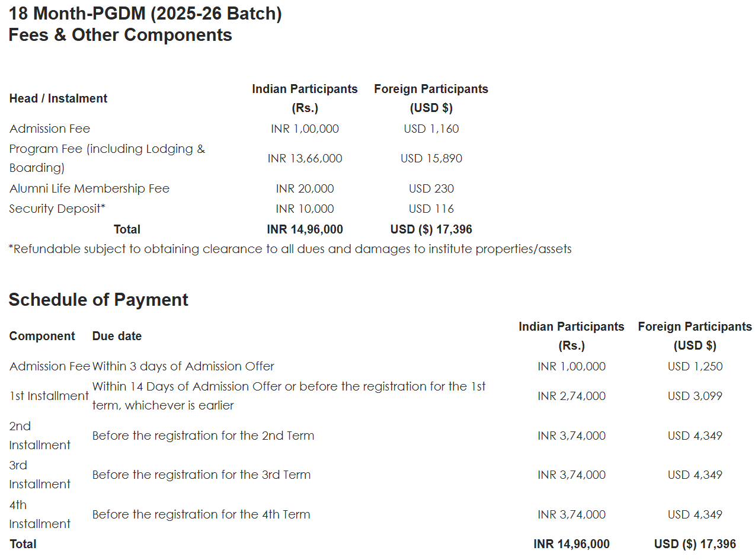Click the USD 116 security deposit amount
Image resolution: width=755 pixels, height=560 pixels.
coord(431,209)
